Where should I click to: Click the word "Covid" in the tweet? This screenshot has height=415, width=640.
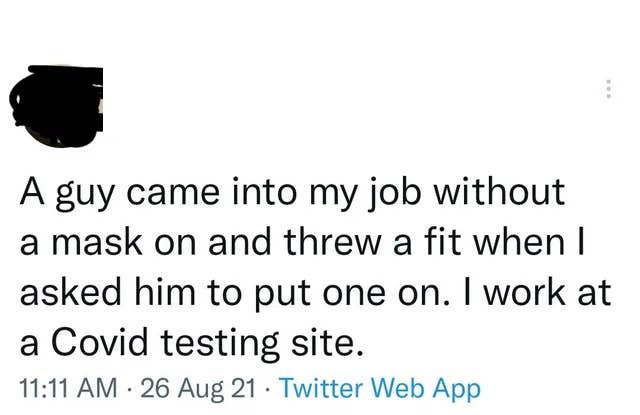pyautogui.click(x=99, y=342)
